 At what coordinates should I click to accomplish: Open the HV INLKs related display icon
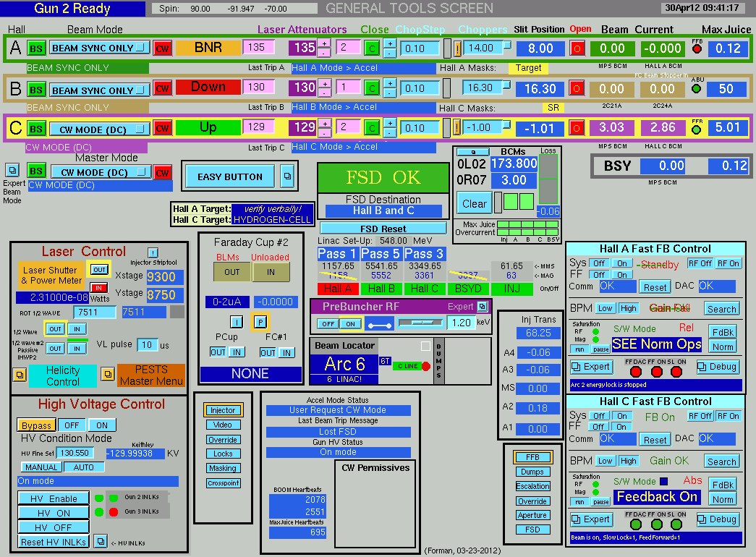[101, 542]
